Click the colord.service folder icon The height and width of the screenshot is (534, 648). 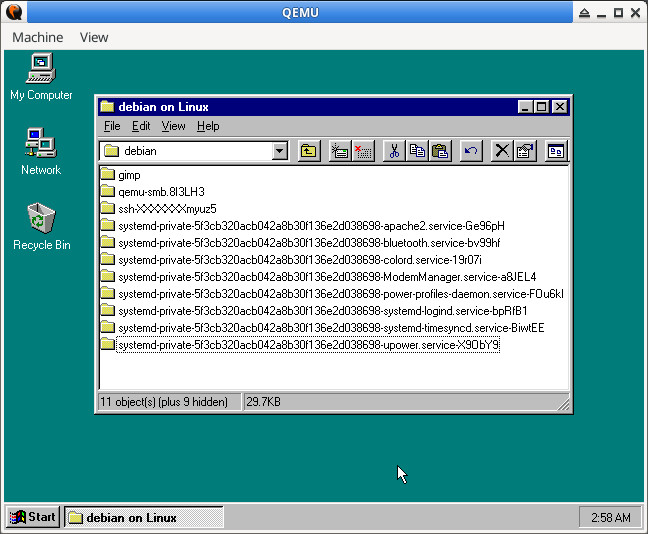click(x=107, y=259)
